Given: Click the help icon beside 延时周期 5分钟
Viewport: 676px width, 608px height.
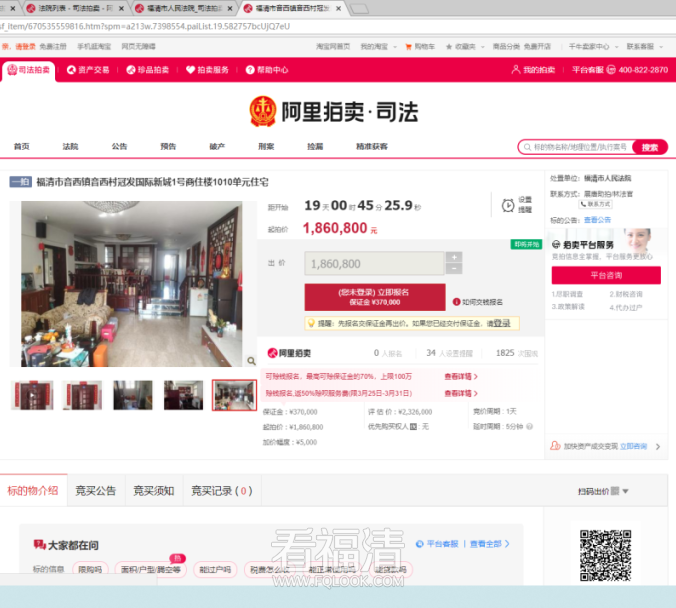Looking at the screenshot, I should tap(530, 426).
